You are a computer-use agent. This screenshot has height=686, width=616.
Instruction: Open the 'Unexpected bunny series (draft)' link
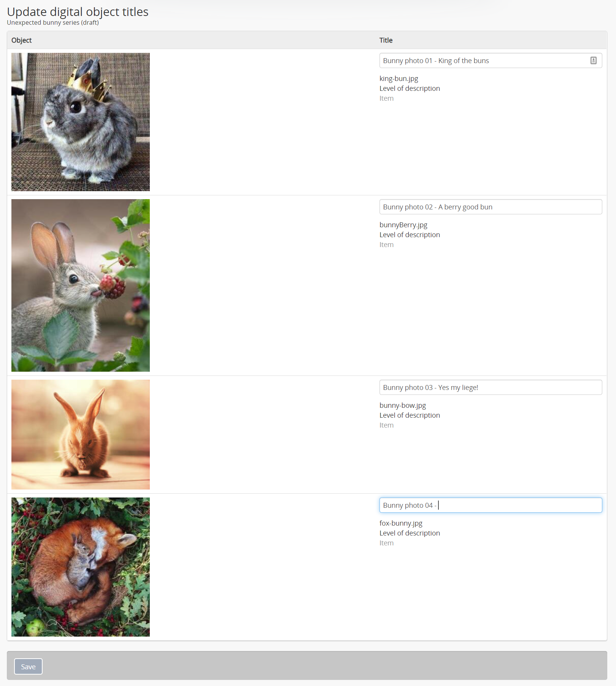(x=53, y=22)
